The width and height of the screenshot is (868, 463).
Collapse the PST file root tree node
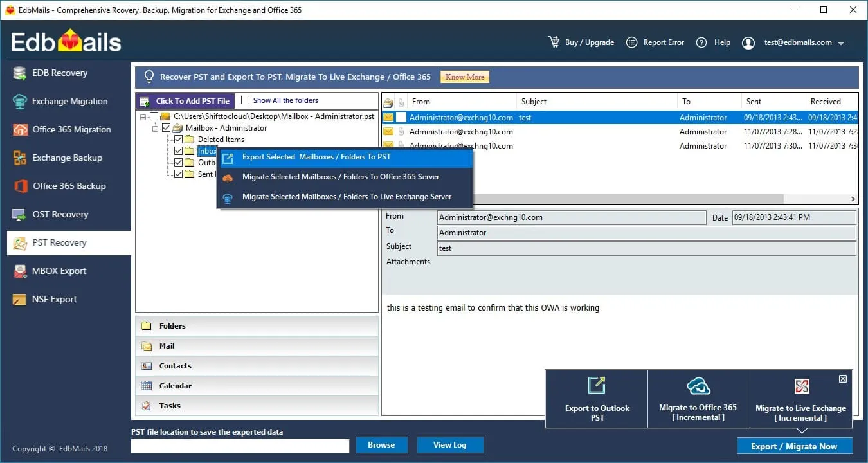143,116
